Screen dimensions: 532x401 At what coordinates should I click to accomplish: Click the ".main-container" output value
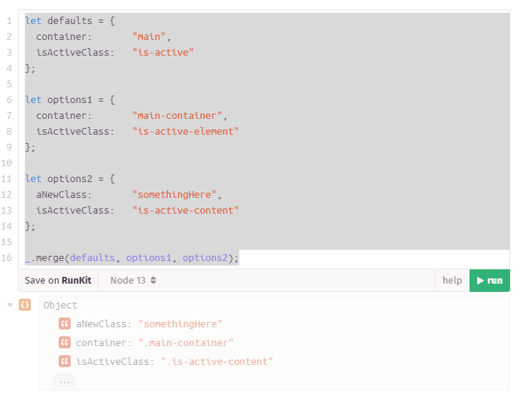tap(186, 343)
